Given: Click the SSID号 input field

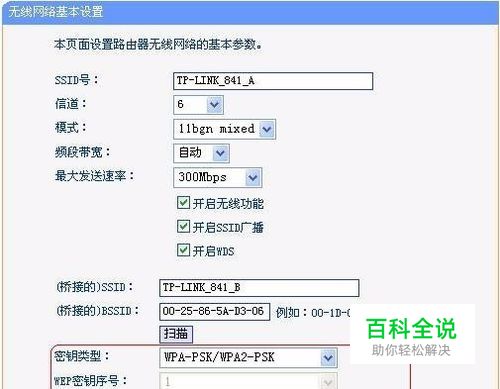Looking at the screenshot, I should coord(273,81).
